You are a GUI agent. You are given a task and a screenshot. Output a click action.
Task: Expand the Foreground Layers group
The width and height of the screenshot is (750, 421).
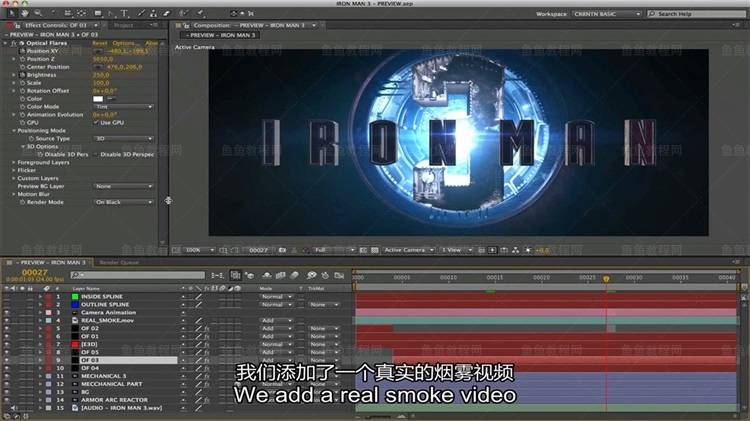coord(14,163)
